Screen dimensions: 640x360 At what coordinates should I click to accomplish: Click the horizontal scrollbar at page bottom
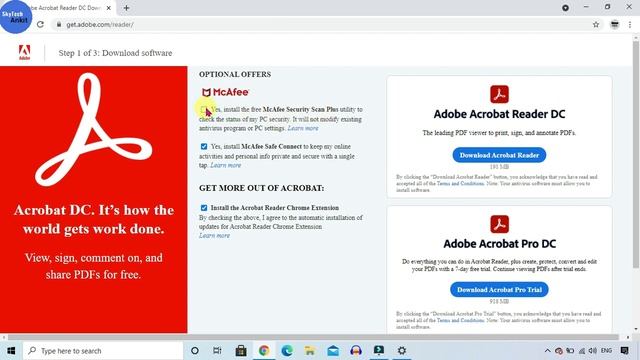tap(313, 338)
